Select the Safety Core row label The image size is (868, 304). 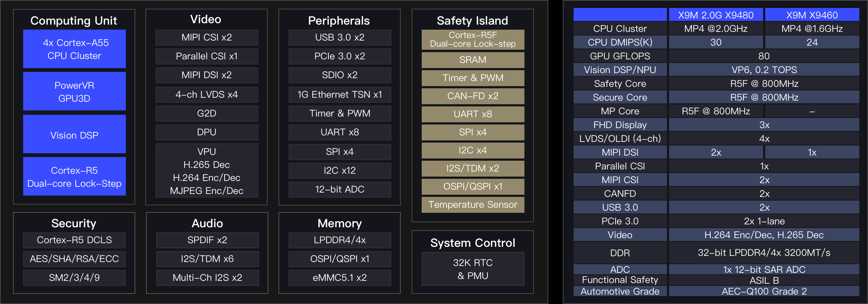point(620,84)
